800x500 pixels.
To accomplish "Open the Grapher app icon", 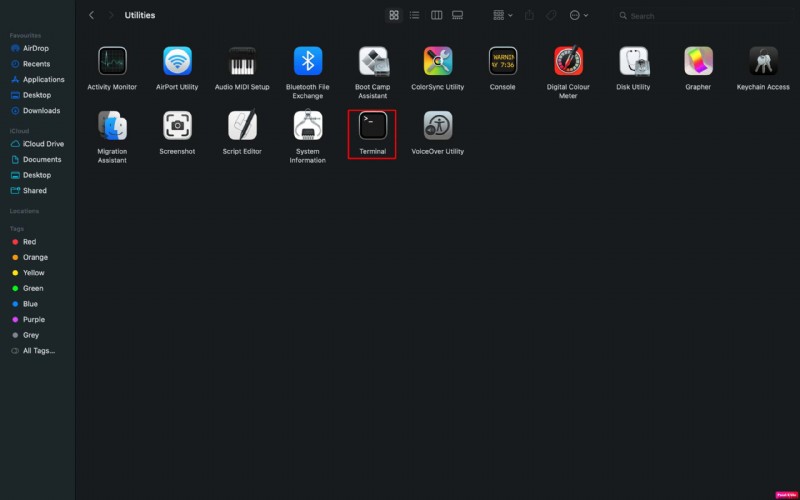I will tap(698, 61).
